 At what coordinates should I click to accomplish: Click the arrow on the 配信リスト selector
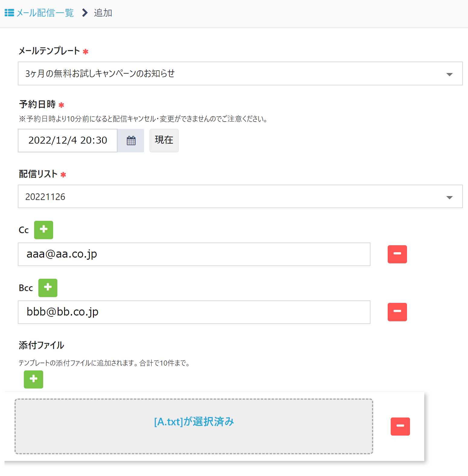pos(449,197)
